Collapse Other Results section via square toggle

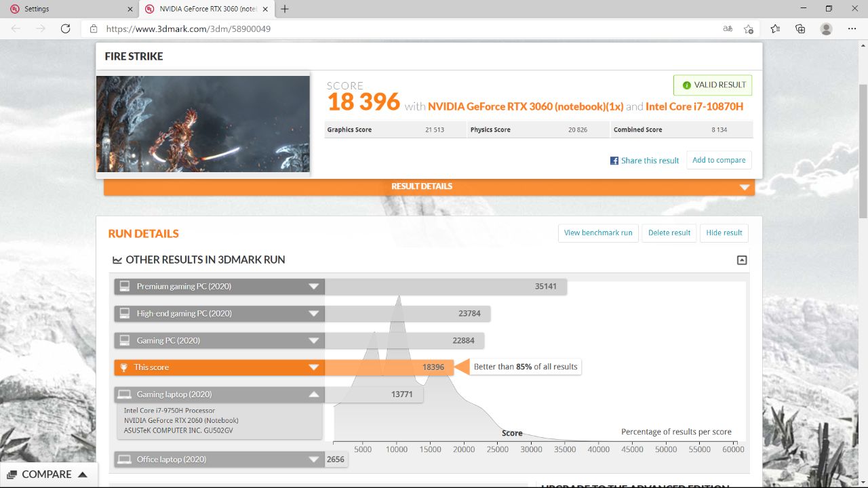[x=742, y=260]
